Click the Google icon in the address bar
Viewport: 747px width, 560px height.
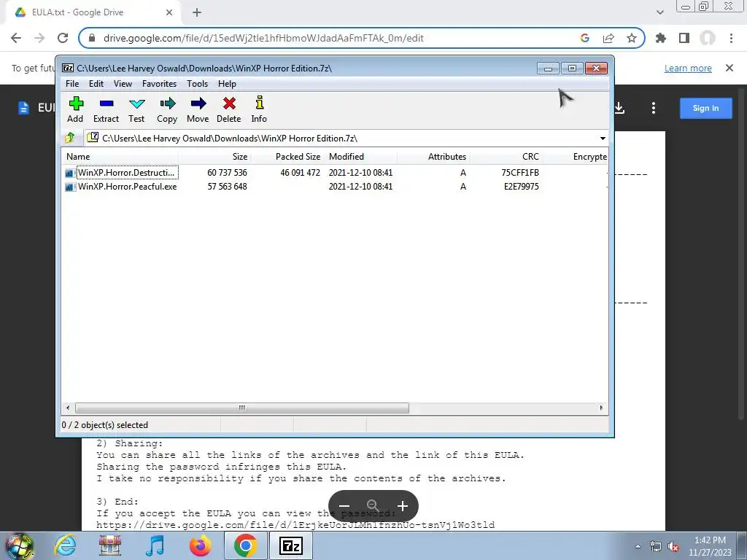[585, 38]
